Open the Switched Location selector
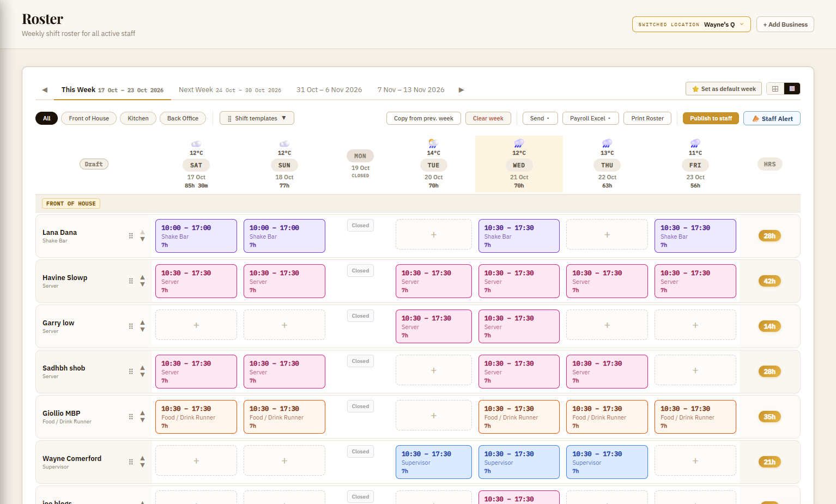836x504 pixels. (x=691, y=25)
